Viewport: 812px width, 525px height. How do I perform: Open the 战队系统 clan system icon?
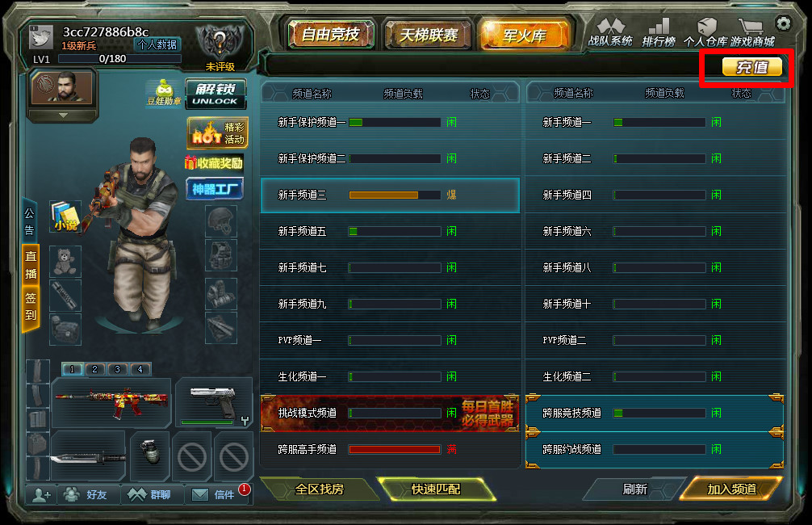click(x=610, y=32)
